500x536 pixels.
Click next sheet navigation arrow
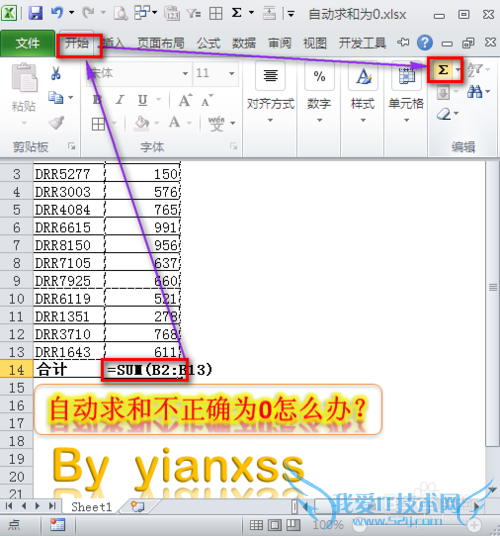click(x=38, y=506)
